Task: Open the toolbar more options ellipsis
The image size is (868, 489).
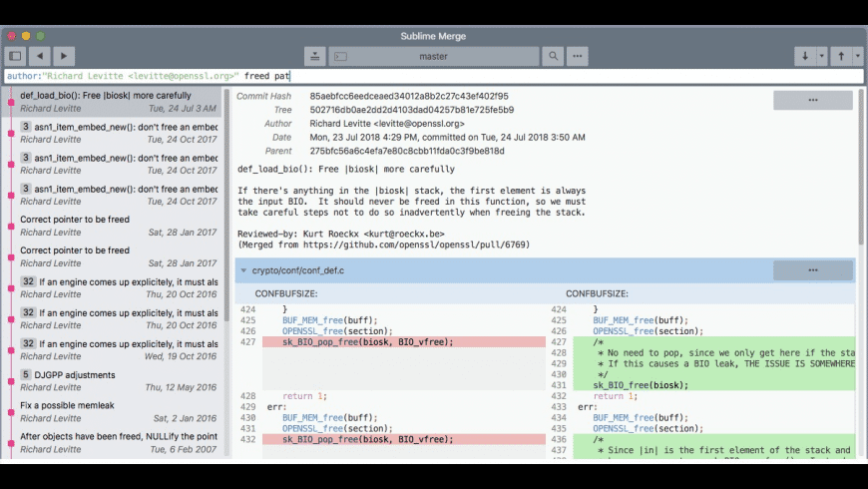Action: (x=578, y=56)
